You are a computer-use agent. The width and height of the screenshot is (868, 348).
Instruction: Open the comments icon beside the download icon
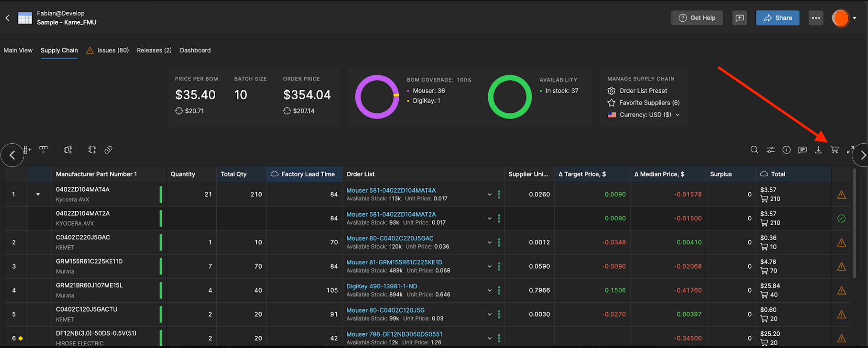click(x=803, y=149)
